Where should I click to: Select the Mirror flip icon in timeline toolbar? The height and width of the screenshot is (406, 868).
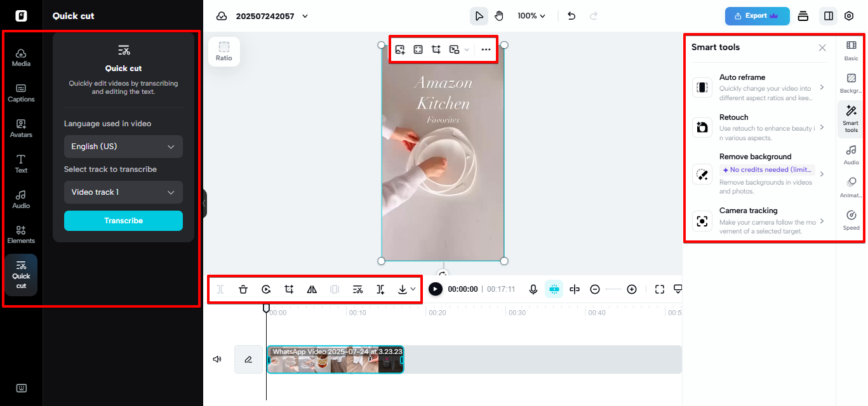[x=312, y=289]
